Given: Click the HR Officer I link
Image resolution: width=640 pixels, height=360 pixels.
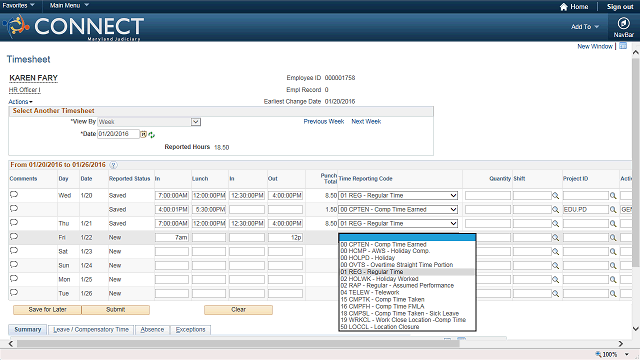Looking at the screenshot, I should pos(24,90).
